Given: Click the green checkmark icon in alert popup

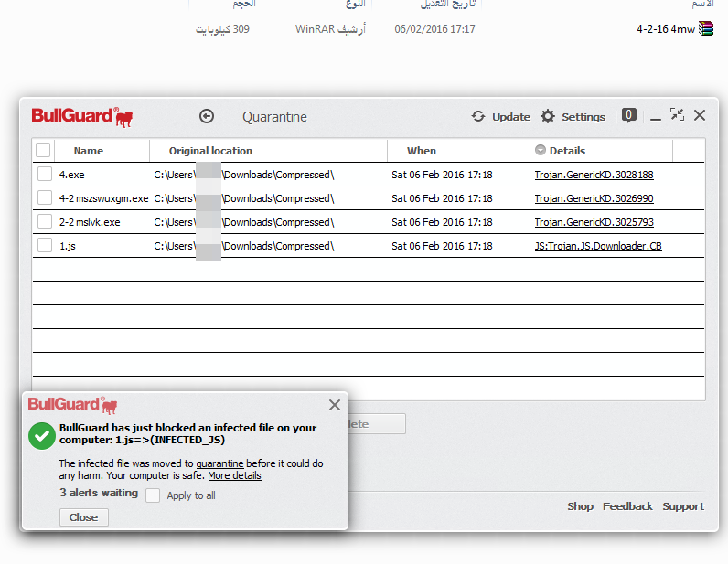Looking at the screenshot, I should point(42,436).
